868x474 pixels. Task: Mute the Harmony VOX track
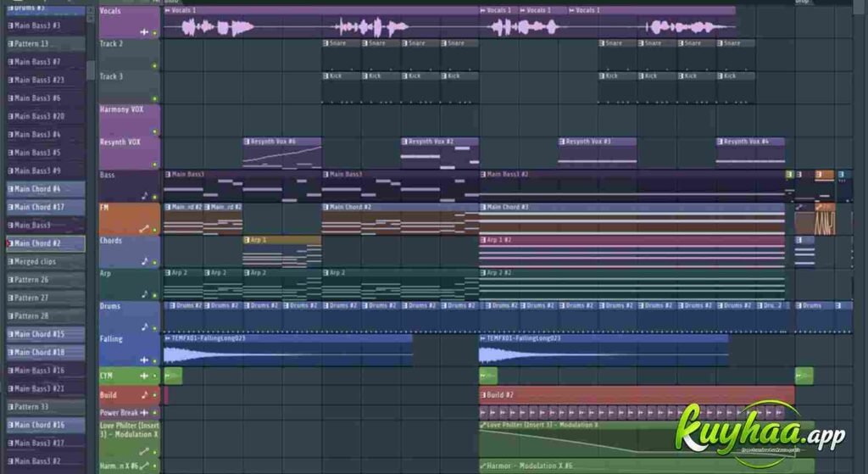pos(154,131)
